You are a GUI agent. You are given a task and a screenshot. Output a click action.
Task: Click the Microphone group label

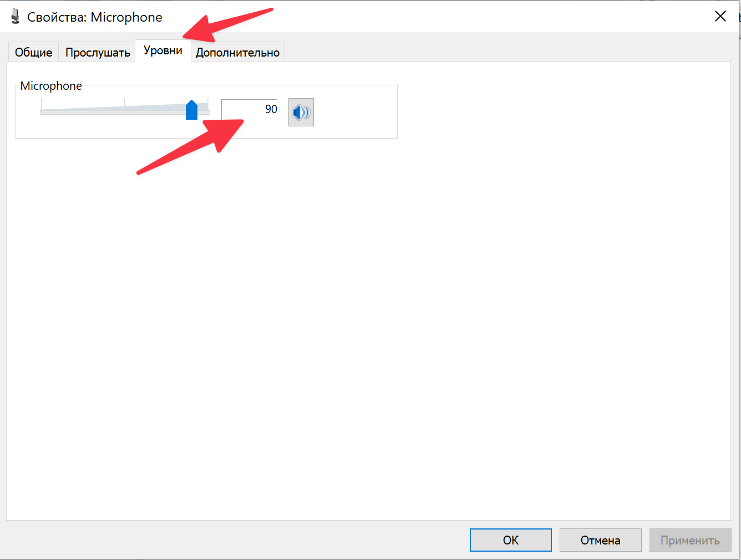[51, 86]
